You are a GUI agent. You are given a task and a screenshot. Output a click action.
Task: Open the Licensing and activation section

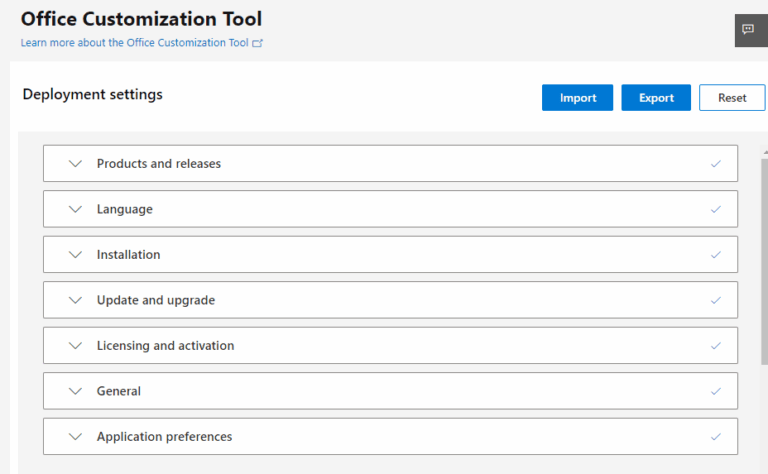coord(165,346)
